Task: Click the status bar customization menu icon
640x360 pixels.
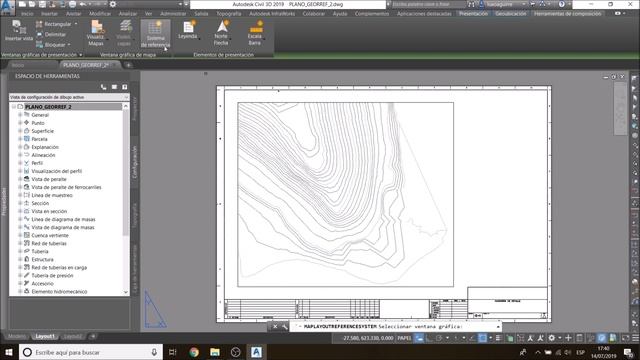Action: [635, 338]
